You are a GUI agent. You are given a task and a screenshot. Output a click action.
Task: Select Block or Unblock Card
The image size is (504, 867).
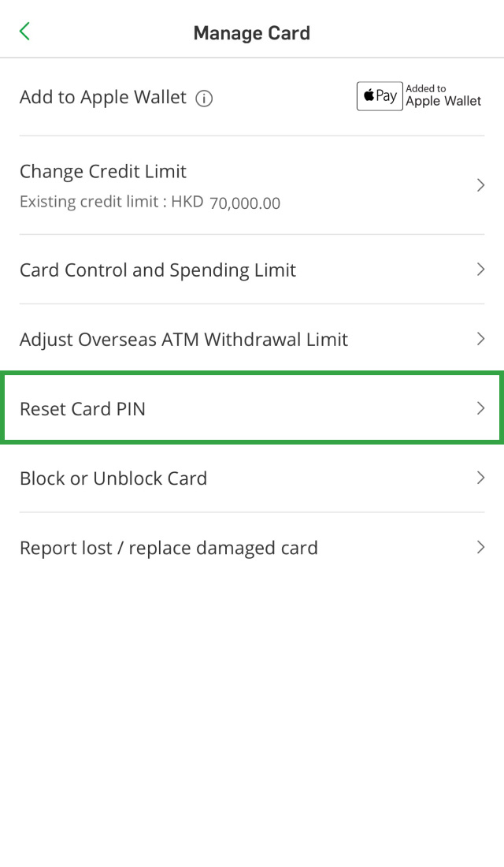click(113, 478)
